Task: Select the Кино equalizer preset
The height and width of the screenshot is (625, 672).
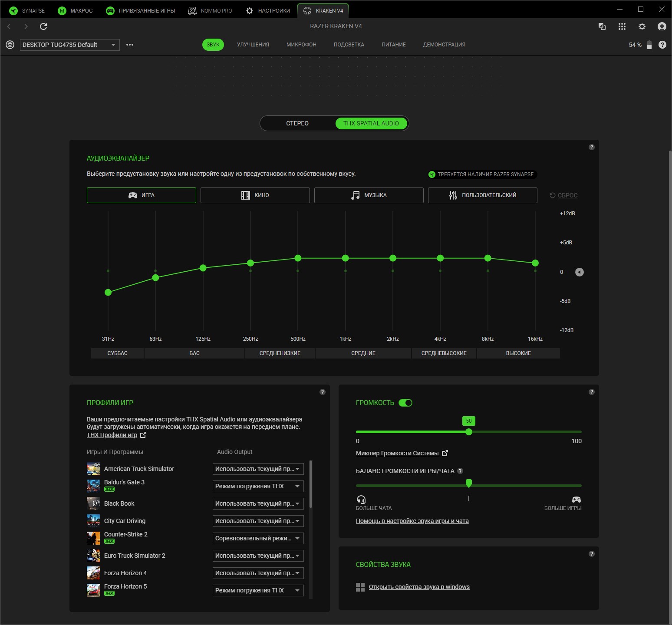Action: point(255,195)
